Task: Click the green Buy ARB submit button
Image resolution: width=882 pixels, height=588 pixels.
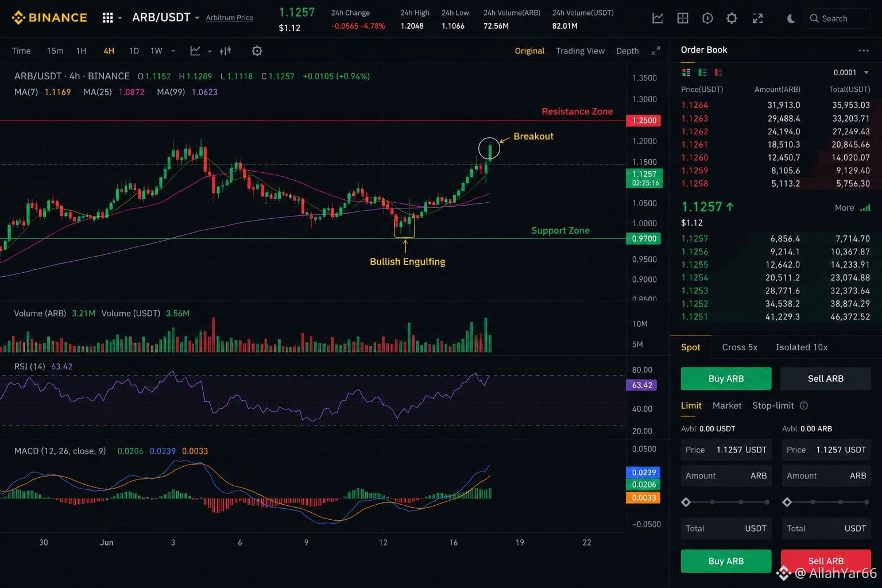Action: click(x=726, y=561)
